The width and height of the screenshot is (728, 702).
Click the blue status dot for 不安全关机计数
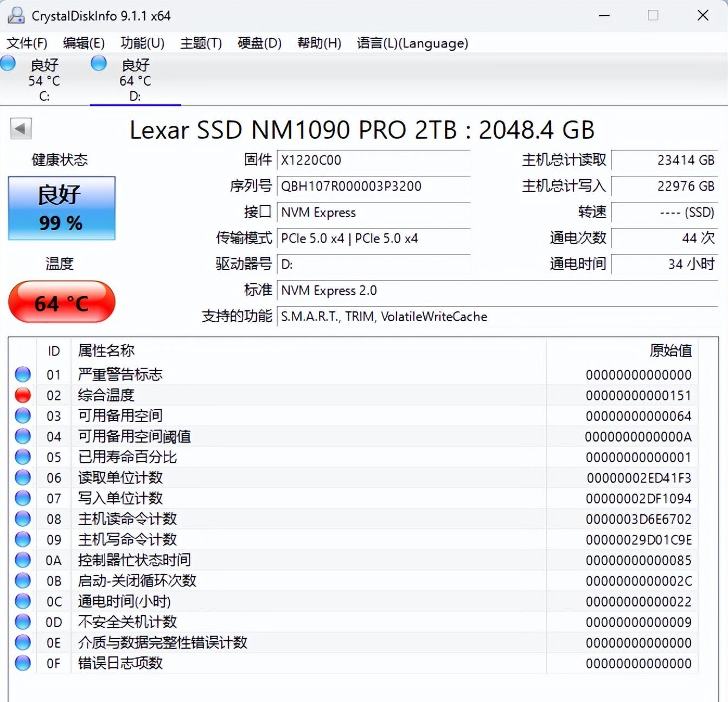(x=23, y=622)
